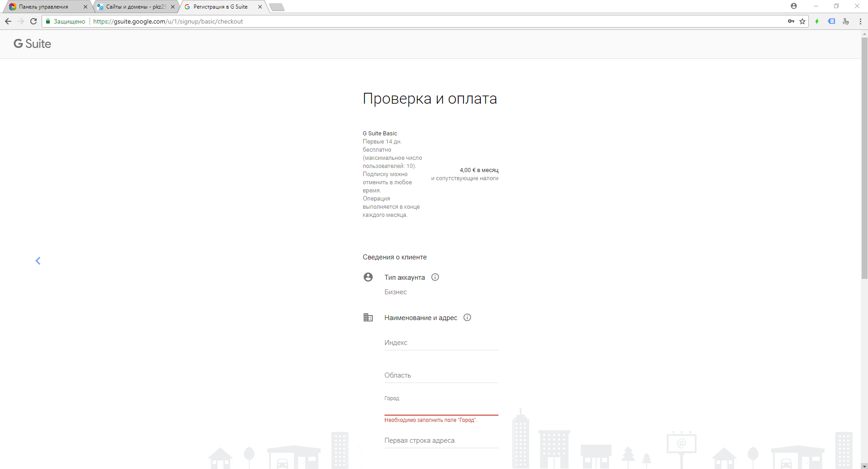868x469 pixels.
Task: Switch to Сайты и домены tab
Action: 136,7
